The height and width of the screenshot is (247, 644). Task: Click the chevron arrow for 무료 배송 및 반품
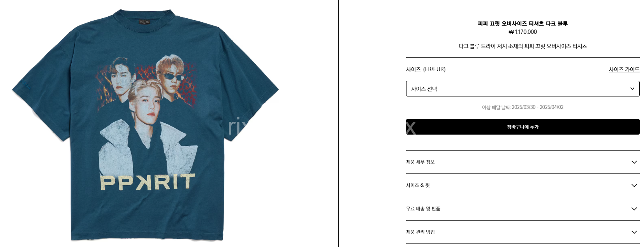pos(634,209)
